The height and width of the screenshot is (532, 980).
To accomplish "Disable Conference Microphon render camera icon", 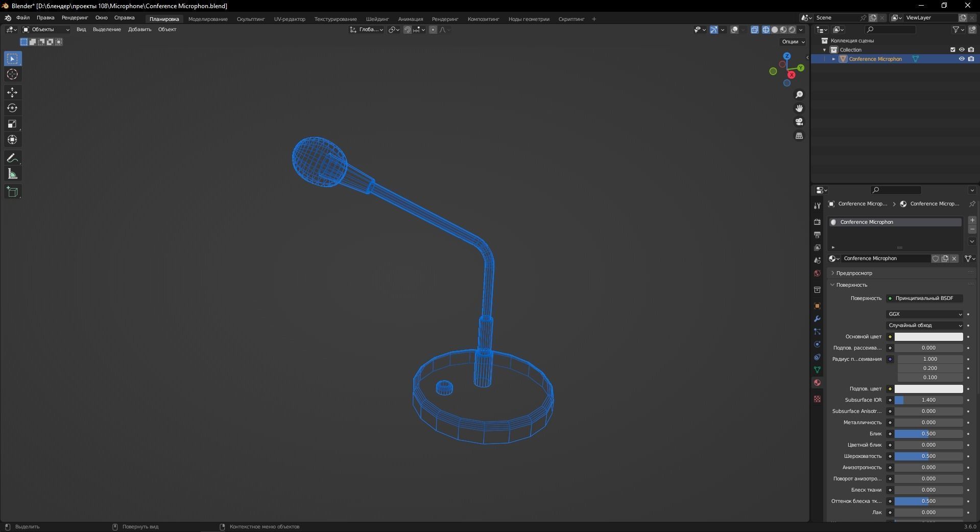I will click(971, 59).
